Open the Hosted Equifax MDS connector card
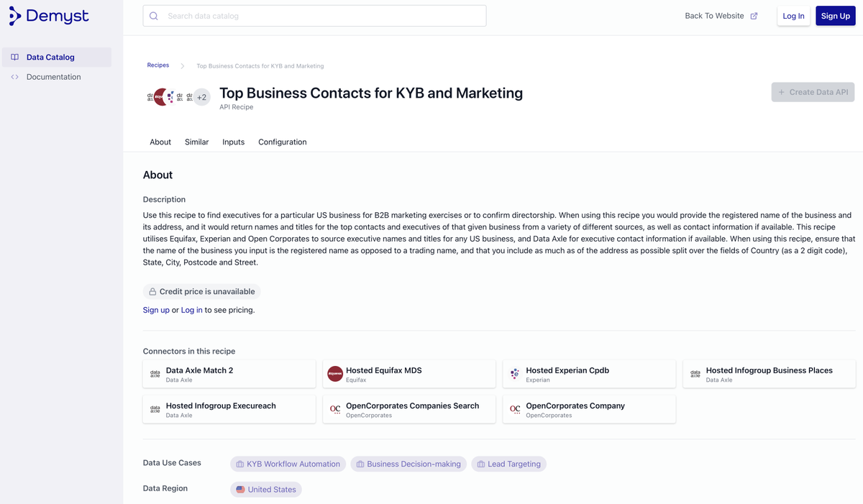 pos(409,374)
